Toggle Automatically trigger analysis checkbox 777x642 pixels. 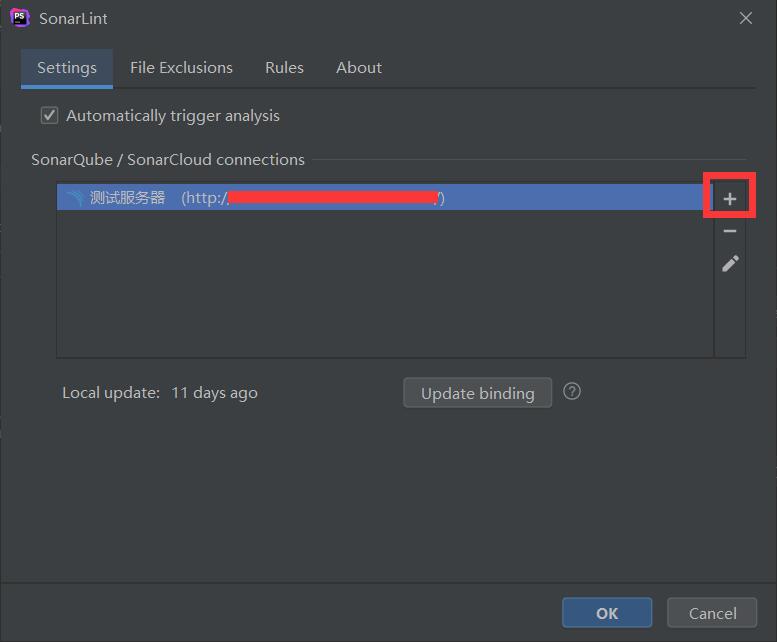coord(50,115)
